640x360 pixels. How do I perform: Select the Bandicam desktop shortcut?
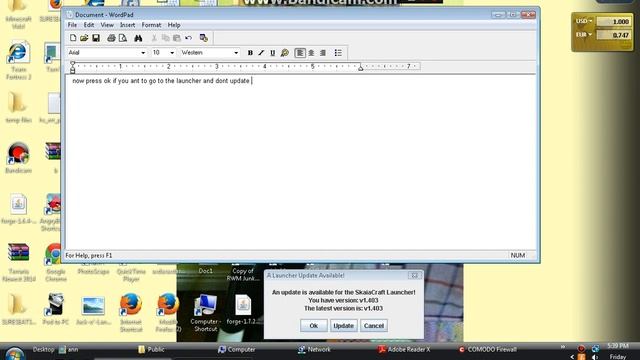pyautogui.click(x=18, y=158)
